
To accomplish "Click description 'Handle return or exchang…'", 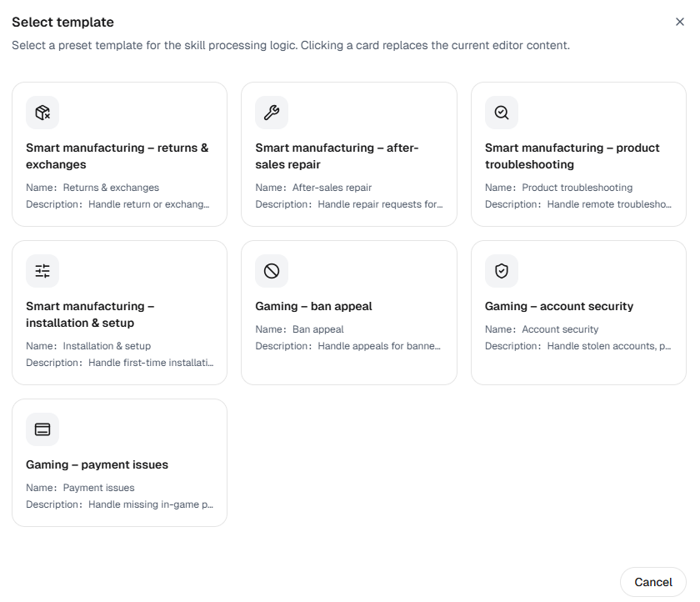I will pyautogui.click(x=148, y=204).
